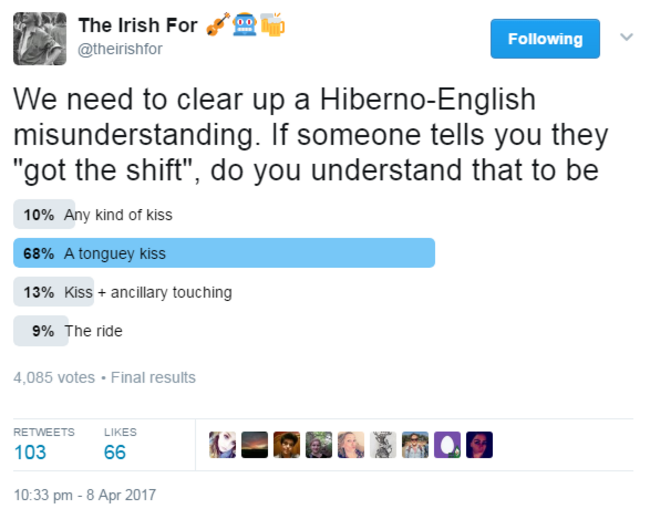Click the robot emoji in display name
The image size is (650, 509).
pos(245,24)
